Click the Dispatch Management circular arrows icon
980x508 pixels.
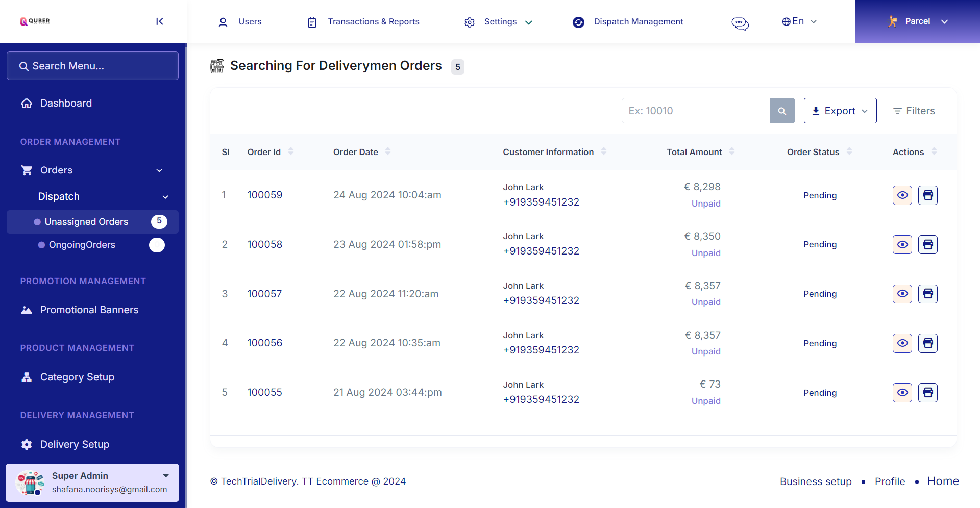pyautogui.click(x=578, y=22)
